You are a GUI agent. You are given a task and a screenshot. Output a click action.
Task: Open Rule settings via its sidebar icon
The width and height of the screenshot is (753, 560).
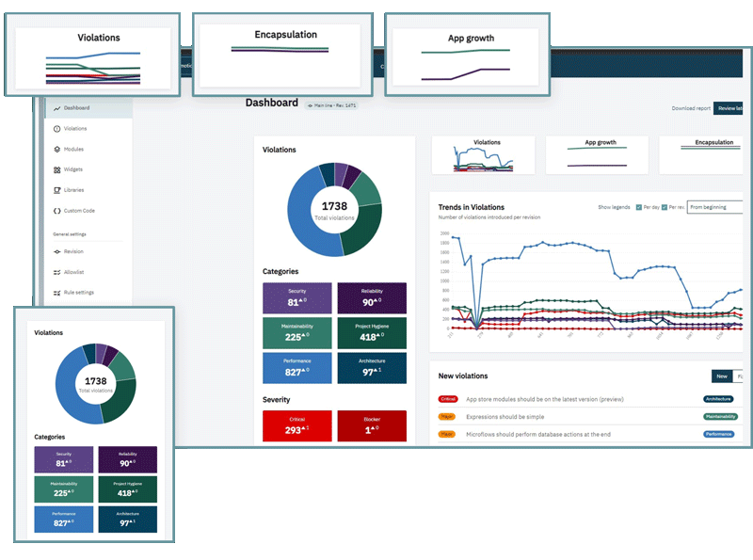coord(56,292)
